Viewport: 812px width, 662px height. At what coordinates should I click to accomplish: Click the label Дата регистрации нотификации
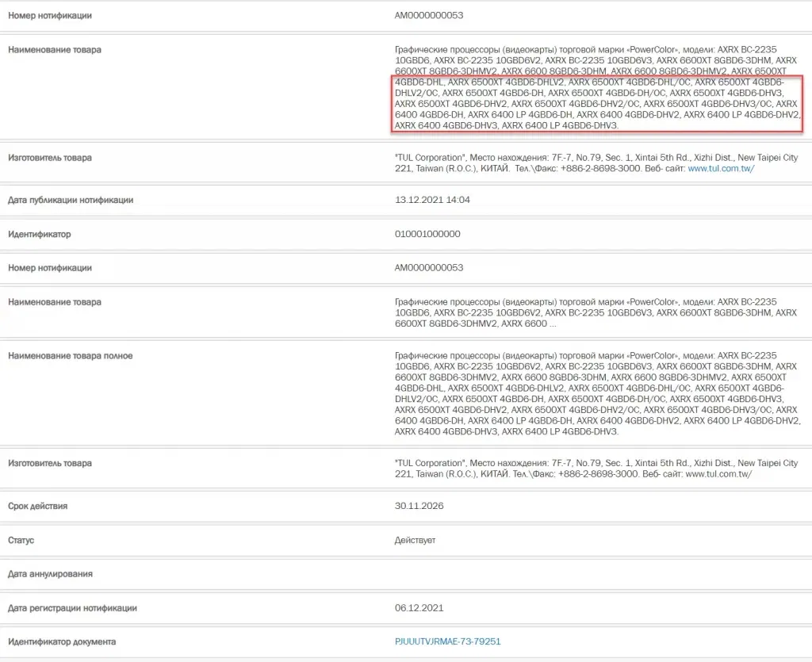tap(72, 608)
